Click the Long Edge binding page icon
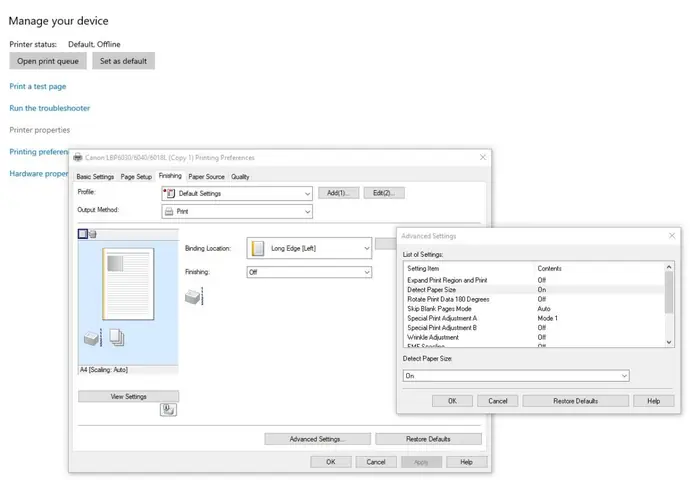This screenshot has width=690, height=480. click(258, 248)
